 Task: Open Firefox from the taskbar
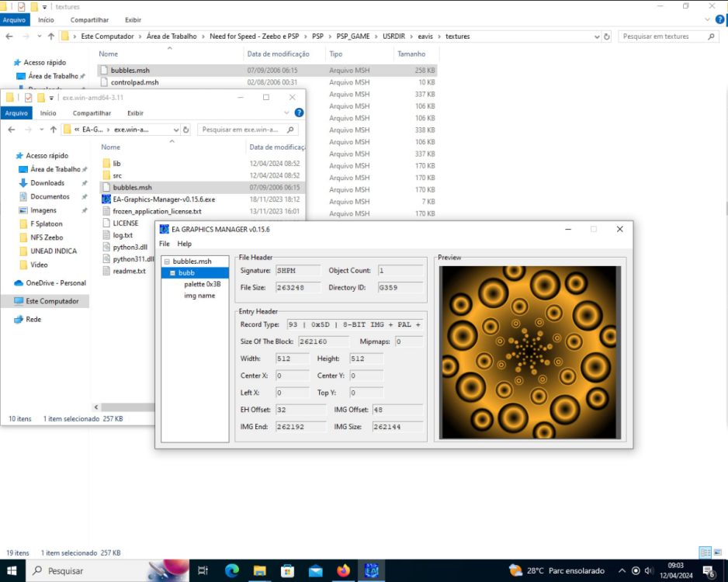click(343, 570)
